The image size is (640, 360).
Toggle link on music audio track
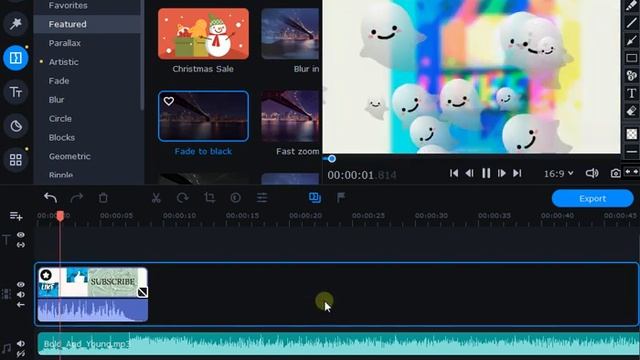21,354
